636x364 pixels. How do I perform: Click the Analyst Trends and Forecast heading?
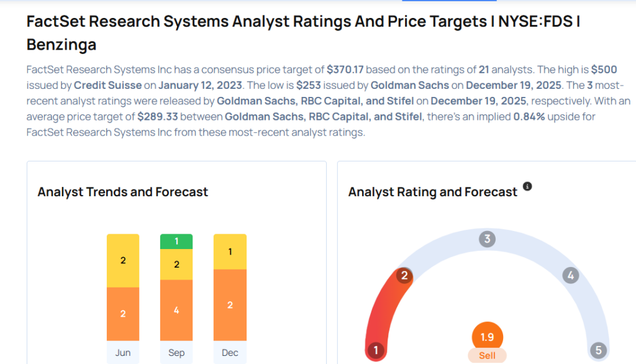tap(123, 192)
